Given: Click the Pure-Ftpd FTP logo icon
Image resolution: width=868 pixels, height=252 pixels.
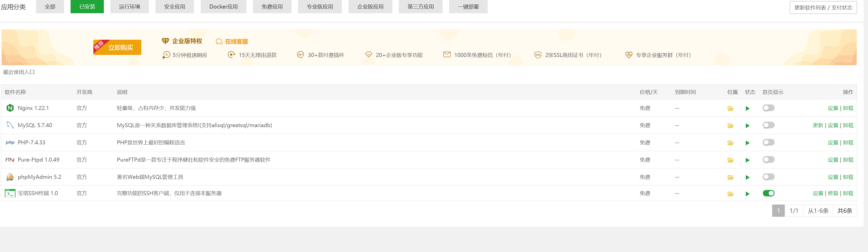Looking at the screenshot, I should [x=10, y=160].
